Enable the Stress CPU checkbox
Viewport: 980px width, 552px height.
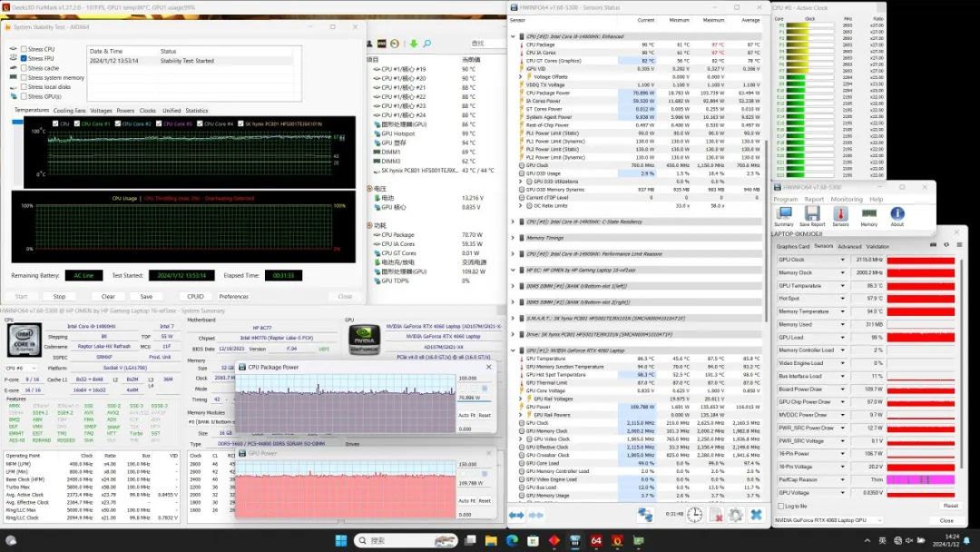[24, 49]
